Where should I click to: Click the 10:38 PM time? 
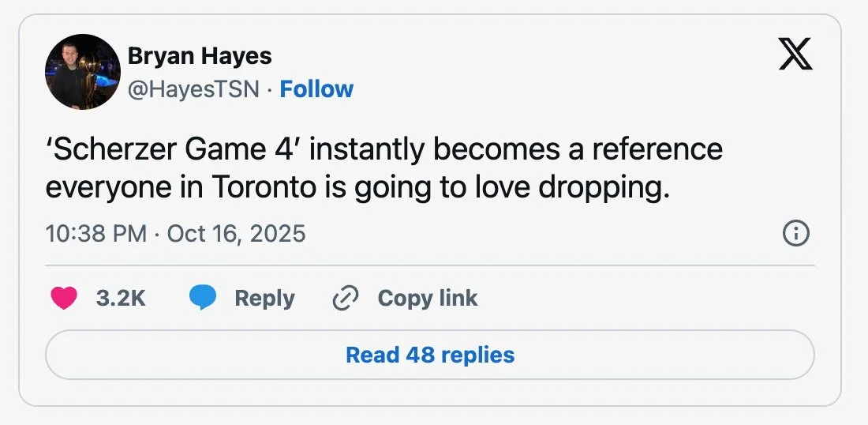[95, 234]
